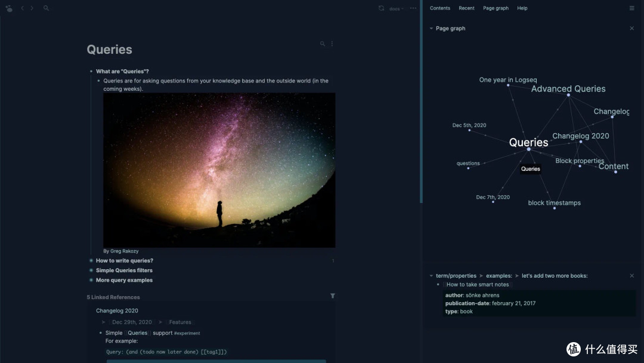
Task: Open the docs repository dropdown
Action: [x=397, y=8]
